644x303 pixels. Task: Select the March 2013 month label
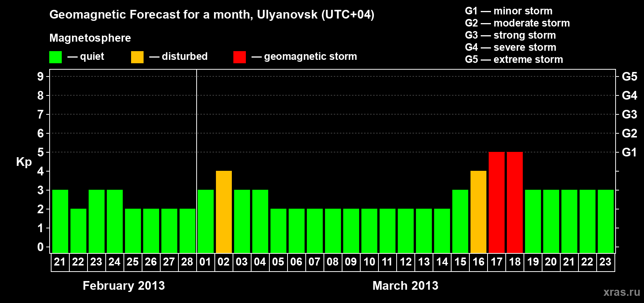point(405,286)
